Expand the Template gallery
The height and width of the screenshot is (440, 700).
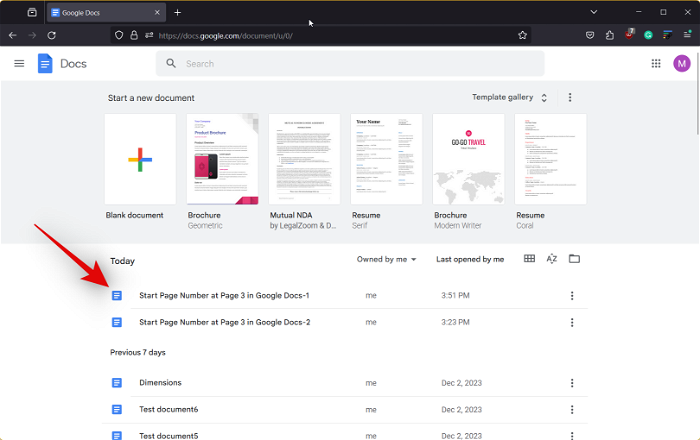tap(509, 97)
